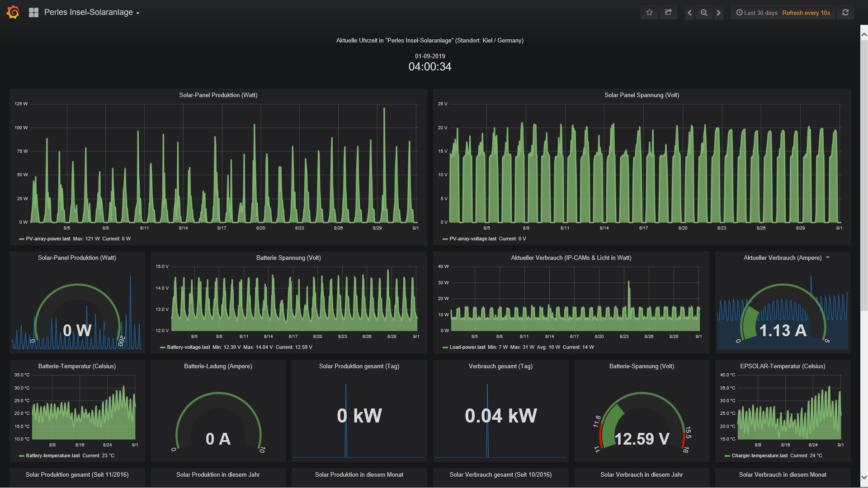Screen dimensions: 868x488
Task: Shift time range forward arrow
Action: click(x=718, y=13)
